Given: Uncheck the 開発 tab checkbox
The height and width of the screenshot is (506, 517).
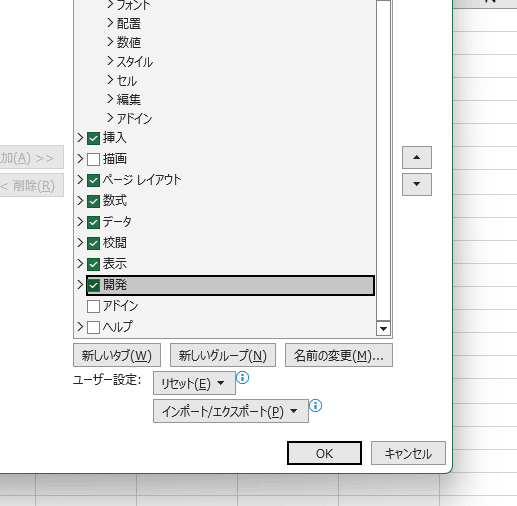Looking at the screenshot, I should [x=93, y=285].
